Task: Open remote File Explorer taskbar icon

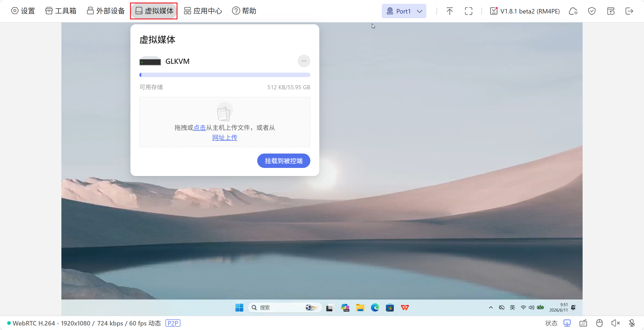Action: tap(360, 308)
